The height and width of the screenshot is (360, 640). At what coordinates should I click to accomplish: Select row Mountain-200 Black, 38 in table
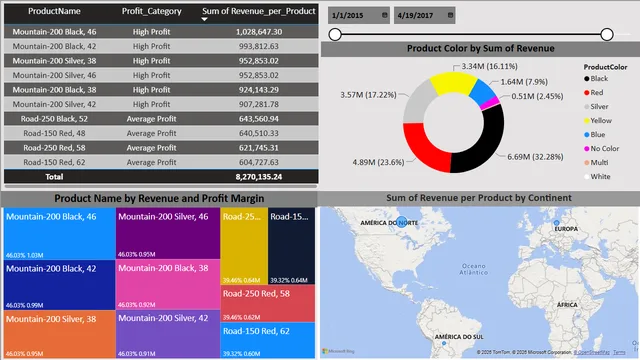161,90
